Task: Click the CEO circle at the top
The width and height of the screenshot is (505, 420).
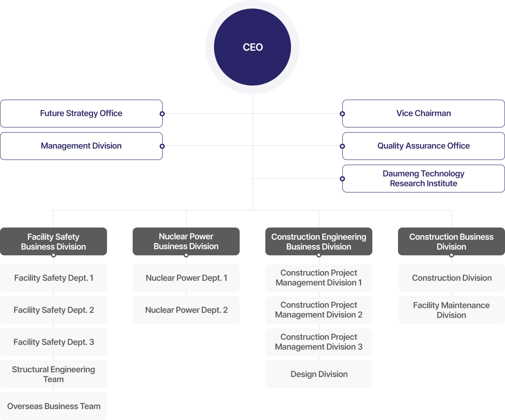Action: [x=253, y=47]
